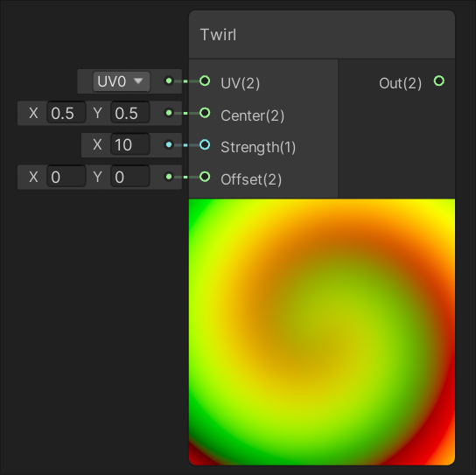This screenshot has height=475, width=476.
Task: Open the UV0 channel dropdown
Action: tap(122, 81)
